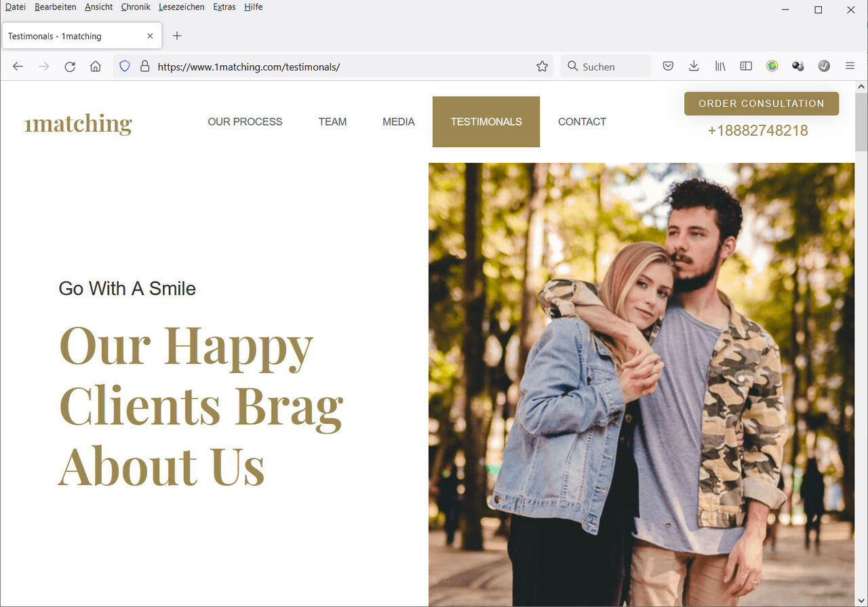Open the Extras menu
The height and width of the screenshot is (607, 868).
coord(224,7)
